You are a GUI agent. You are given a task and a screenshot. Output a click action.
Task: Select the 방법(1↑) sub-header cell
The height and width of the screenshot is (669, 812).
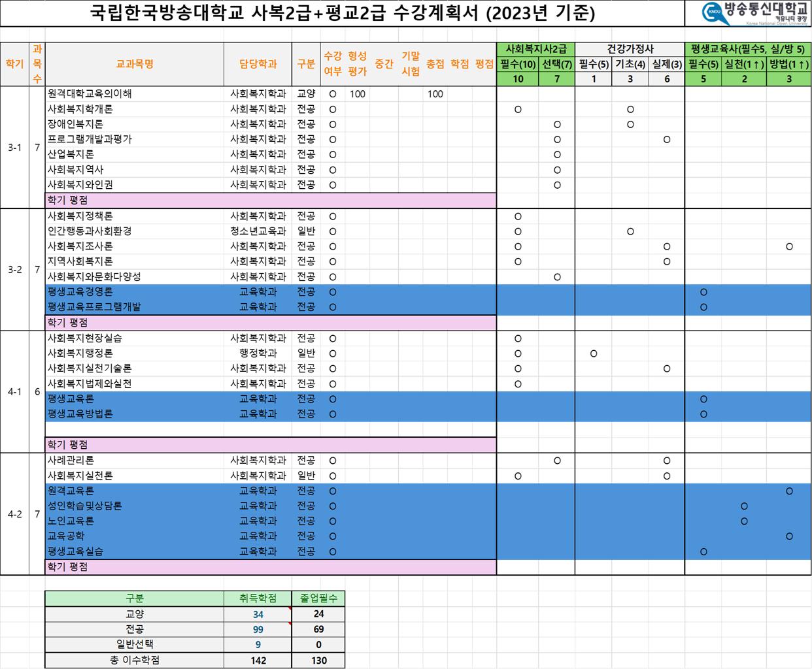pyautogui.click(x=789, y=64)
